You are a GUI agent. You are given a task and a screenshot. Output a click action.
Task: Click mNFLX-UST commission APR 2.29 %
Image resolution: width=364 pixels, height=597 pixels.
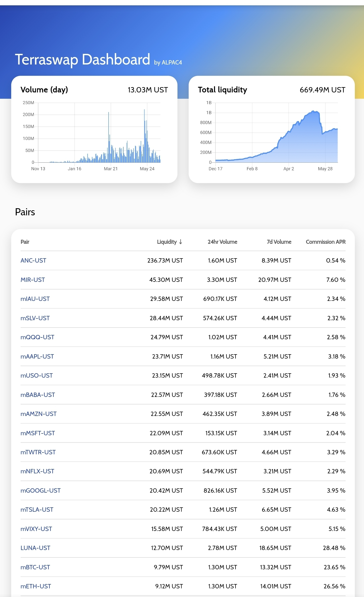pos(336,471)
